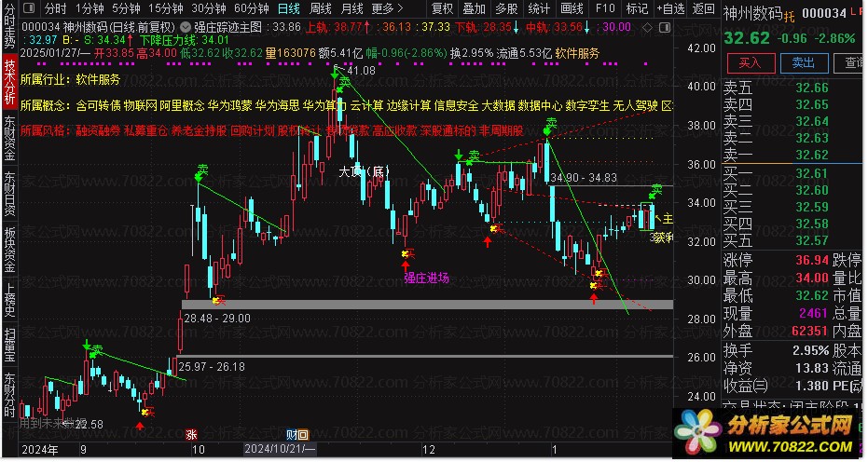Expand the 更多 periods menu

[x=388, y=8]
